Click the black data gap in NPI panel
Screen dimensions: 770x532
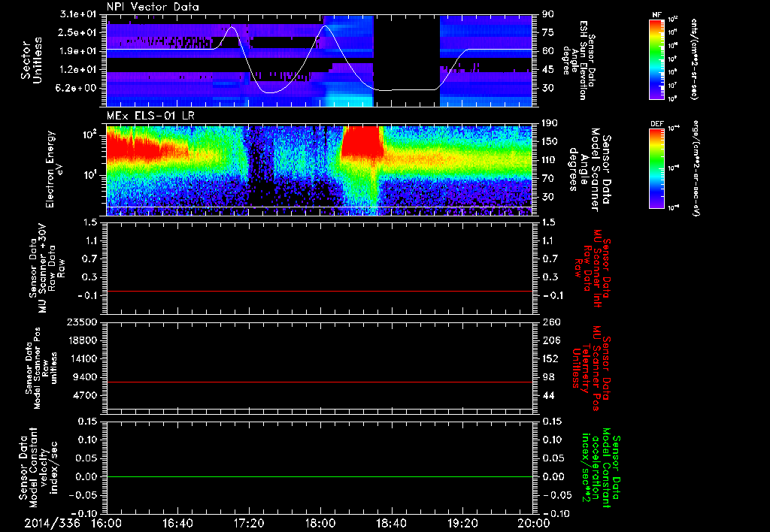[x=407, y=60]
